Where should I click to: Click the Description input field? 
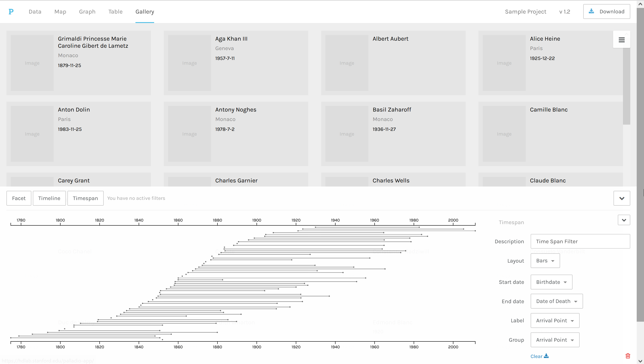[580, 241]
